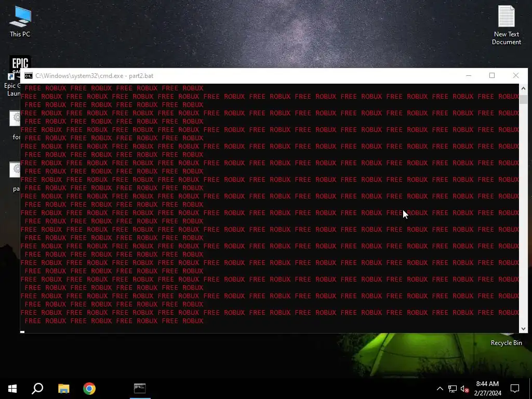Click the cmd vertical scrollbar thumb
The height and width of the screenshot is (399, 532).
523,99
